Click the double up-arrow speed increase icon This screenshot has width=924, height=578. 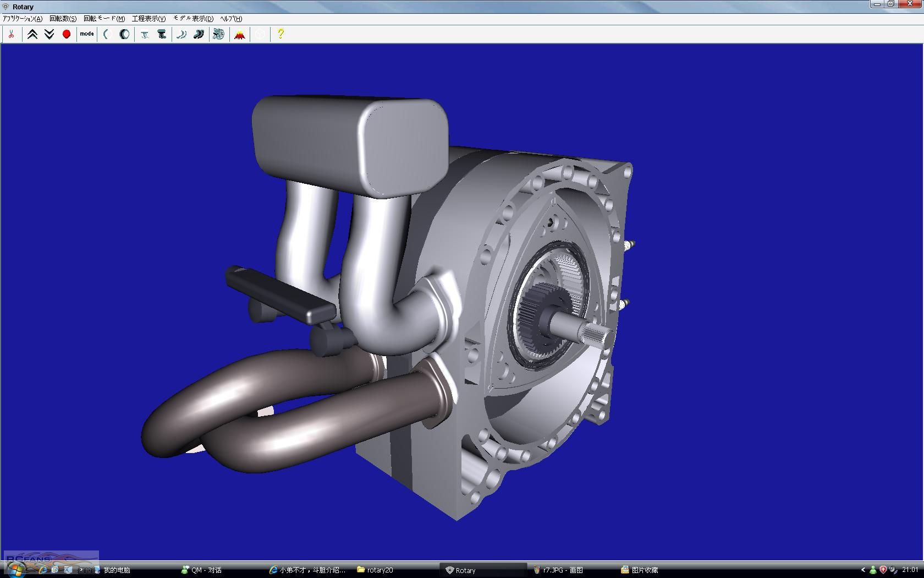pyautogui.click(x=32, y=34)
